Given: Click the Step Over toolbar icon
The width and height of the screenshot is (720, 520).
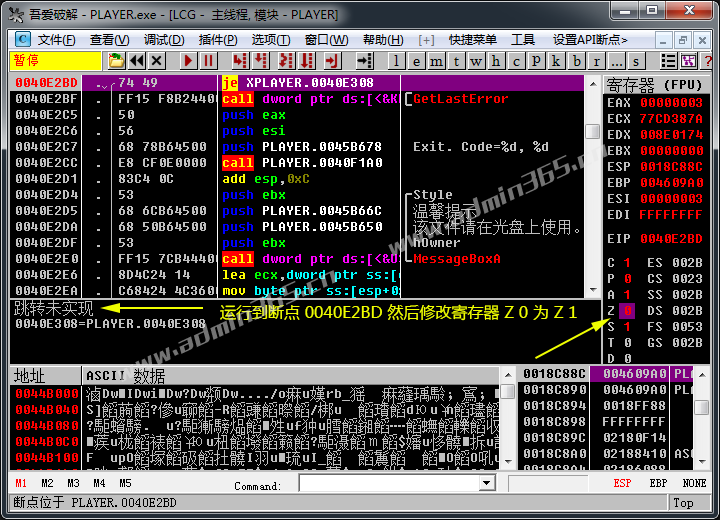Looking at the screenshot, I should tap(261, 61).
